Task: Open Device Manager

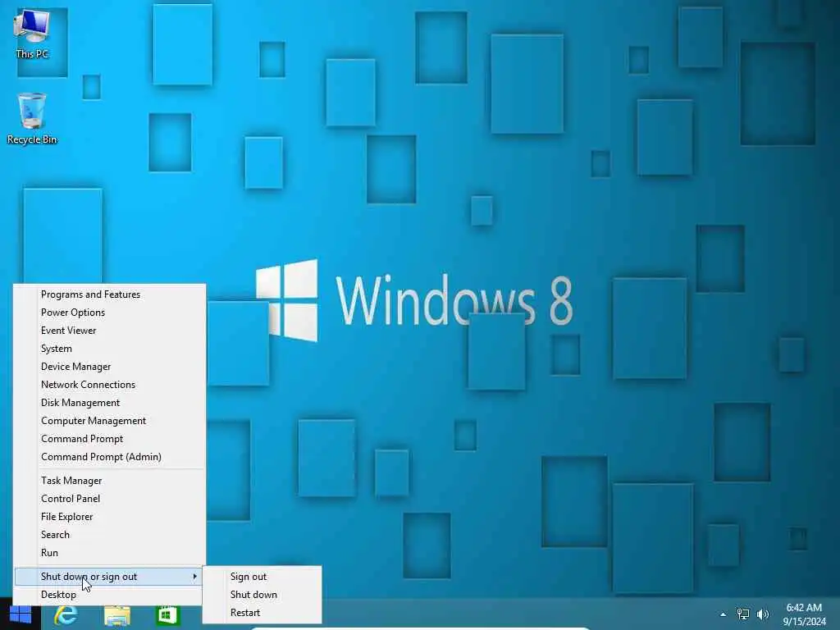Action: tap(109, 367)
